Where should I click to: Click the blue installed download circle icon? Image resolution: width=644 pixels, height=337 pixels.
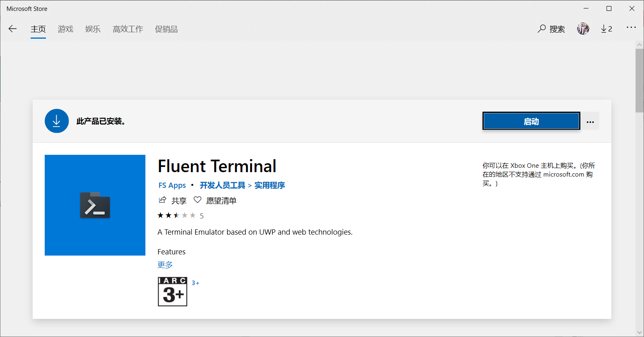pyautogui.click(x=57, y=121)
